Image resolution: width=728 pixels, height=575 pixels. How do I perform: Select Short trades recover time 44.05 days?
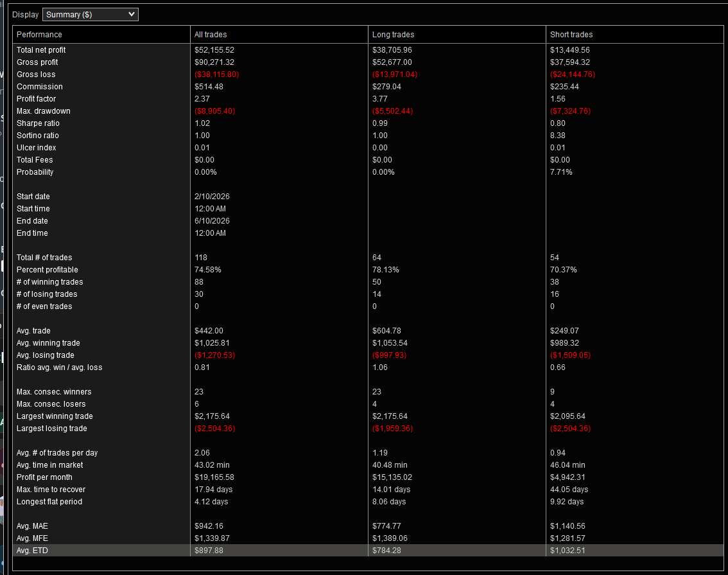pos(569,490)
